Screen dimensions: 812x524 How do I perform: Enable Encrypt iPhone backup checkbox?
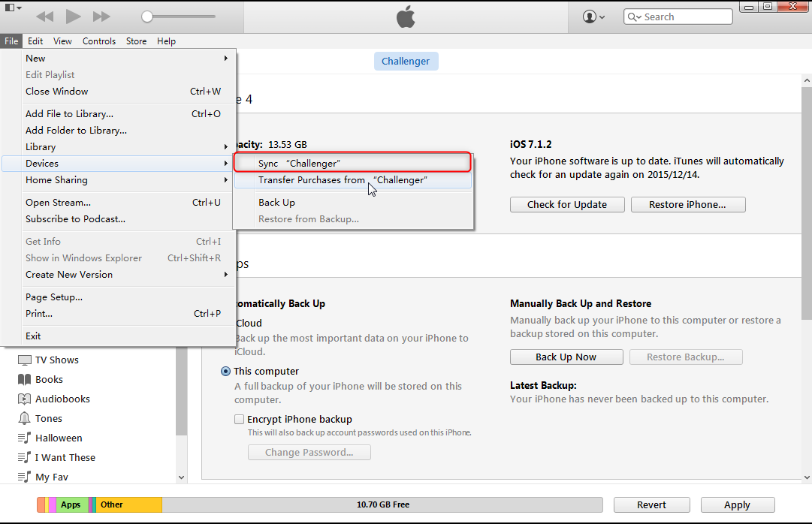(240, 420)
